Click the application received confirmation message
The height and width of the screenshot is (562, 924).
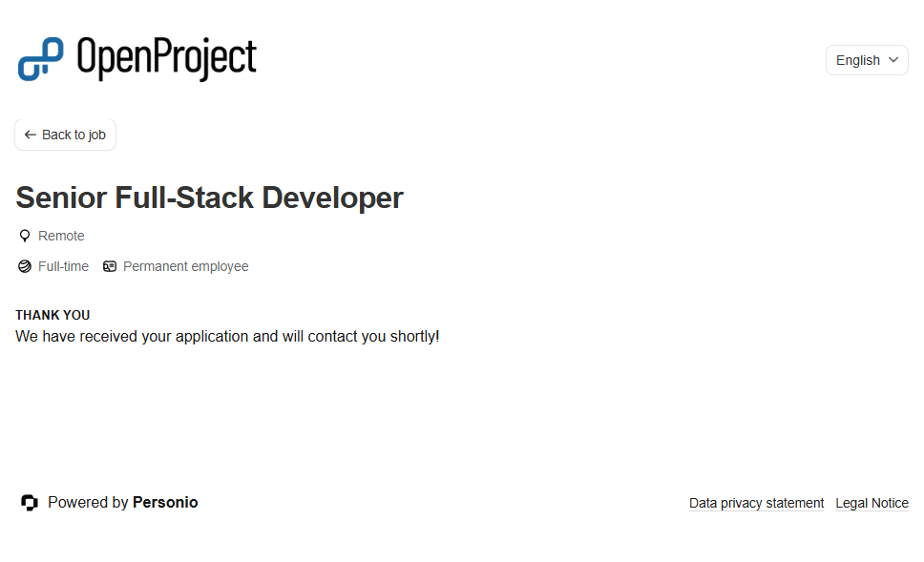click(227, 336)
